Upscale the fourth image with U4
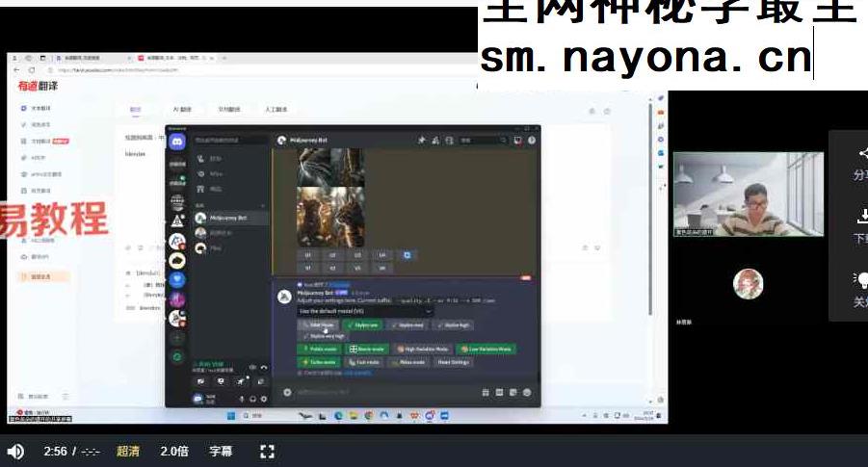868x467 pixels. pyautogui.click(x=381, y=255)
